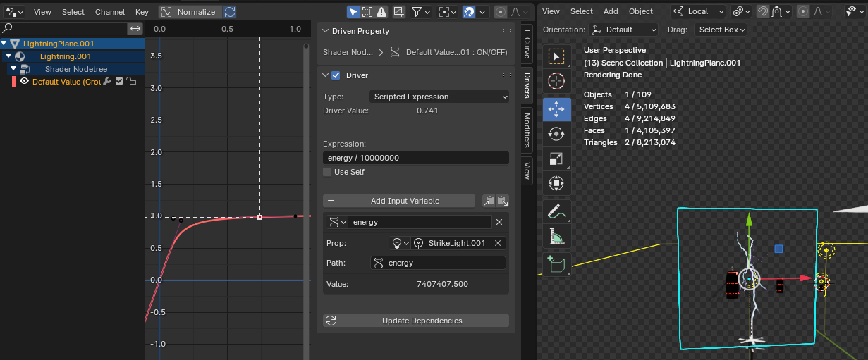Select the Rotate tool

point(557,133)
